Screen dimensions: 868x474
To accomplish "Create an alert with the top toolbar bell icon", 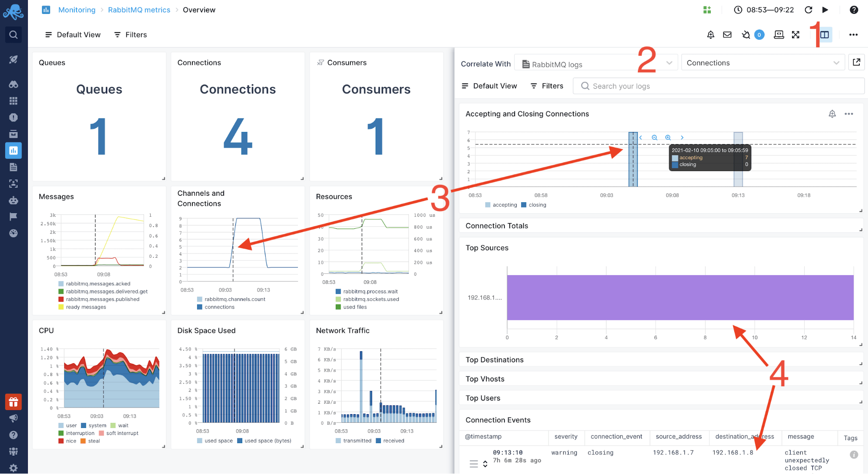I will pyautogui.click(x=711, y=35).
